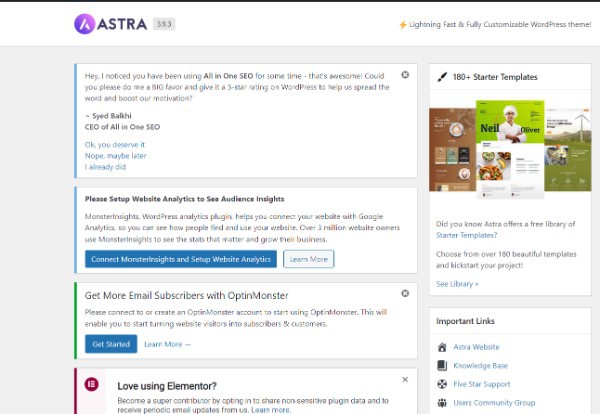Click the lightning bolt icon in header
600x414 pixels.
(x=403, y=24)
